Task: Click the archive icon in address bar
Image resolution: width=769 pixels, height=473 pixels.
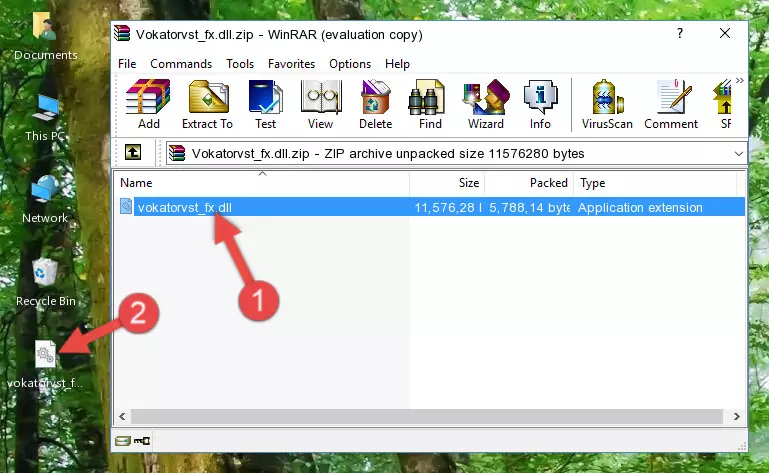Action: 177,153
